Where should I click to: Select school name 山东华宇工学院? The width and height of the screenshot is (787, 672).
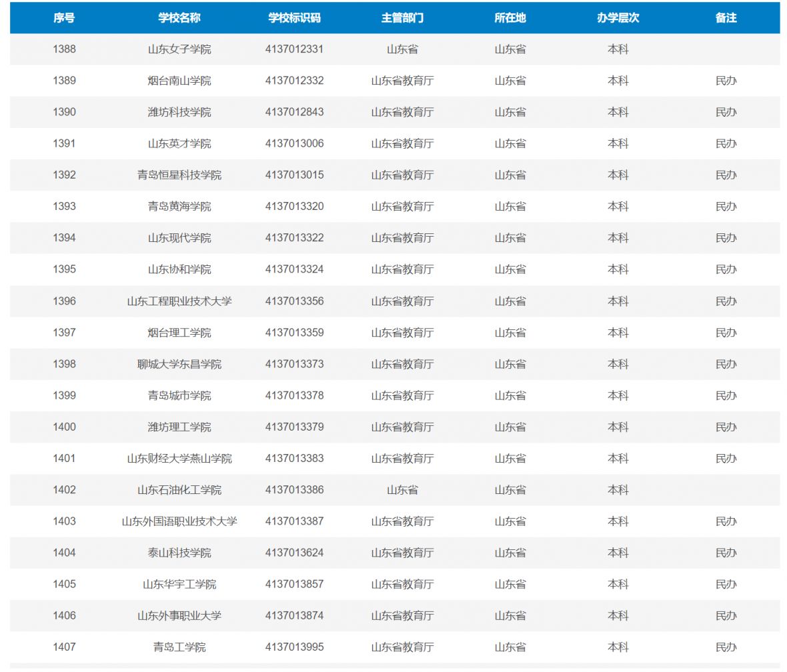[179, 585]
